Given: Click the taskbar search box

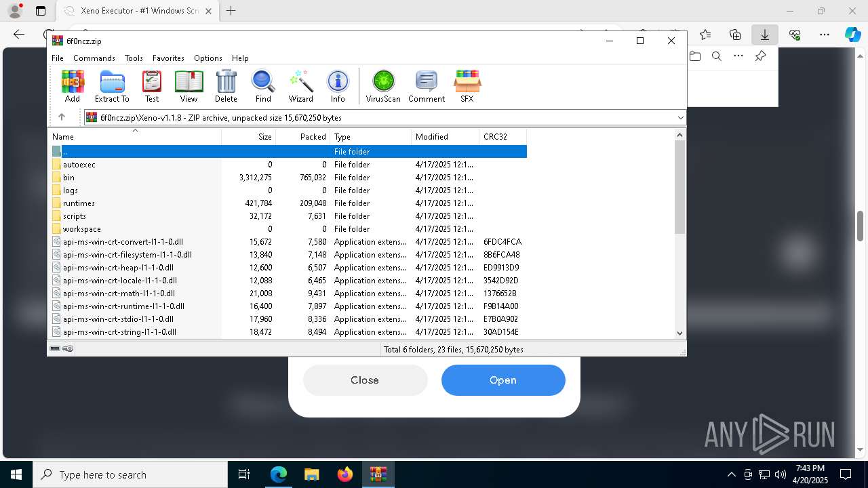Looking at the screenshot, I should click(130, 474).
